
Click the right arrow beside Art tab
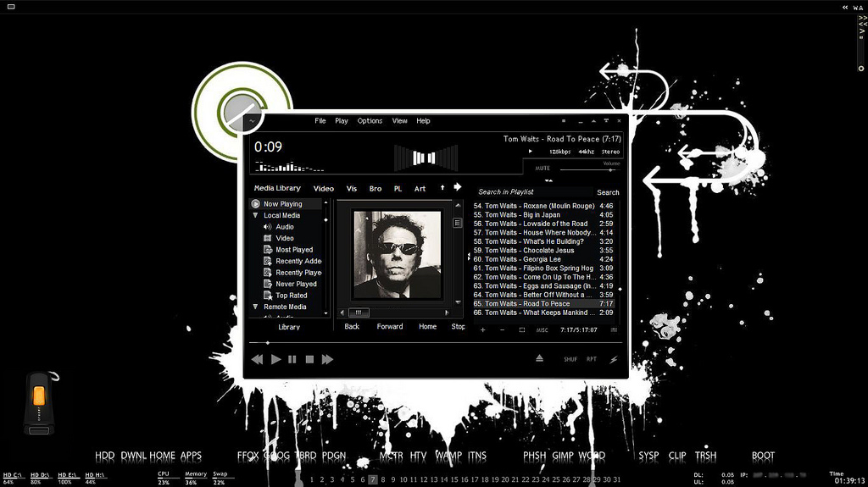pos(457,188)
